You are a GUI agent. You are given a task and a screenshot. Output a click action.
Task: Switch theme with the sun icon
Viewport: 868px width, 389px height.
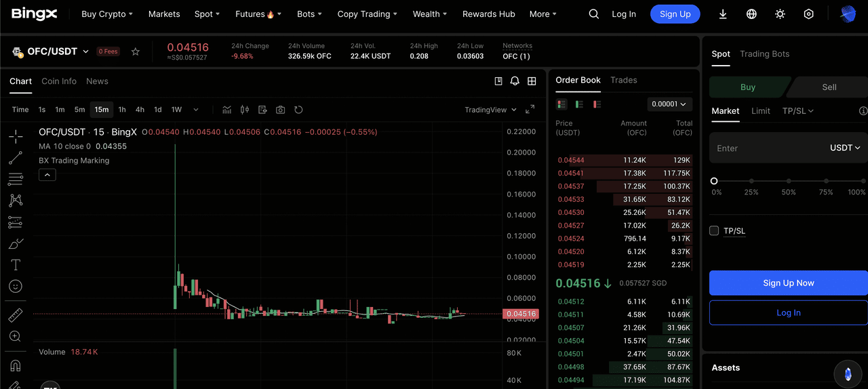point(780,14)
